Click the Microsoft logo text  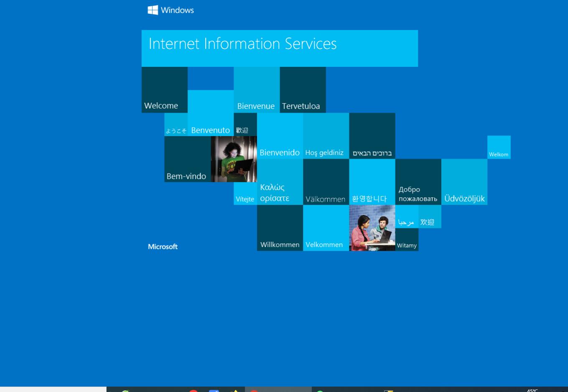[163, 247]
